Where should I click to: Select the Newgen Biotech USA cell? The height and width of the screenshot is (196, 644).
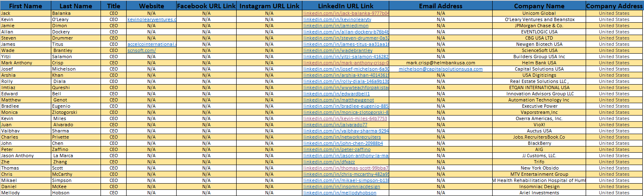(x=539, y=44)
